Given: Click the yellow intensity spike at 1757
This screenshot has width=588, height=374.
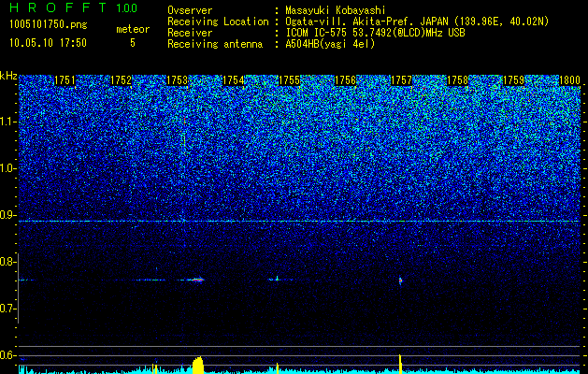Looking at the screenshot, I should coord(400,364).
